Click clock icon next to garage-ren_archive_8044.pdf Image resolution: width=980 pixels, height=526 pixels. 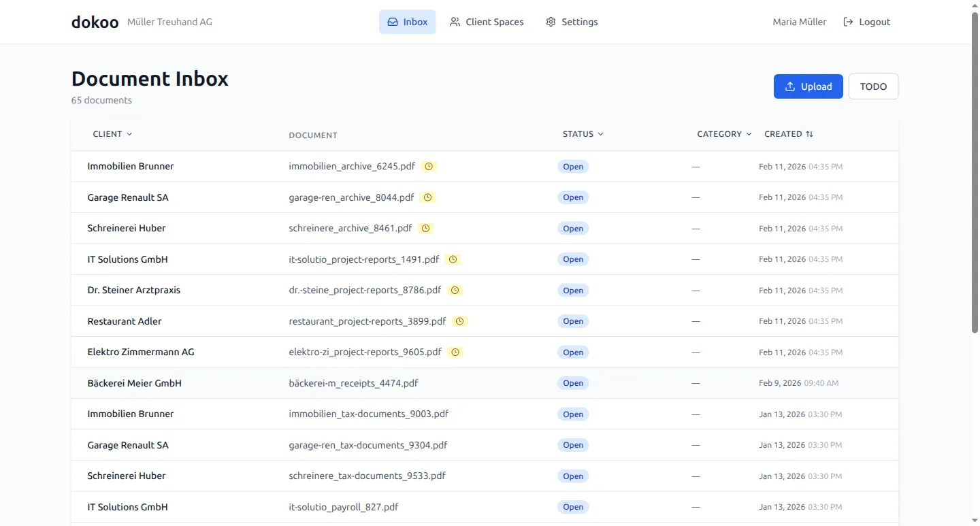427,197
